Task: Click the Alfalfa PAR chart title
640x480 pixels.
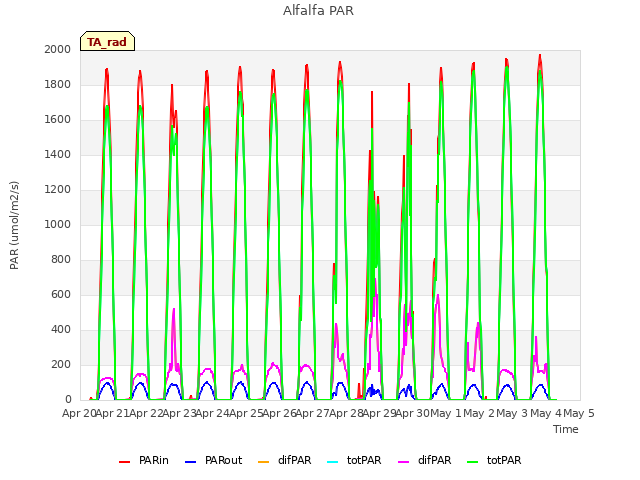Action: (318, 11)
